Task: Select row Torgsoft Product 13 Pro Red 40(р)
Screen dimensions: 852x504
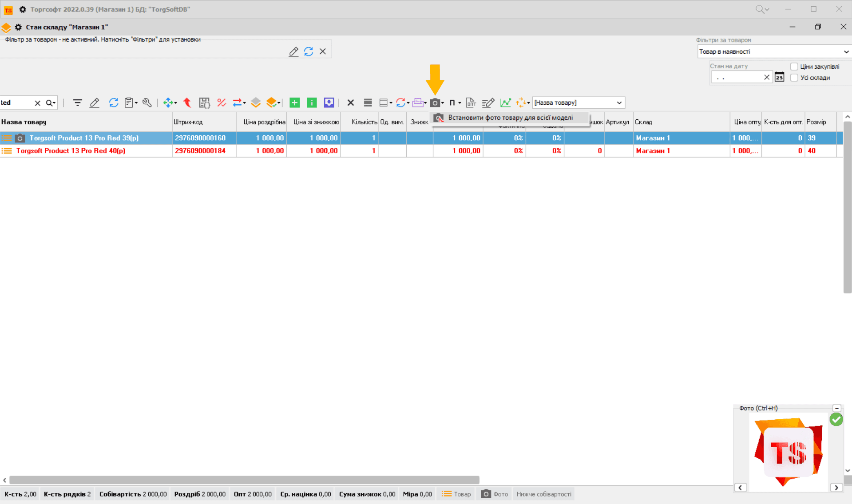Action: point(421,151)
